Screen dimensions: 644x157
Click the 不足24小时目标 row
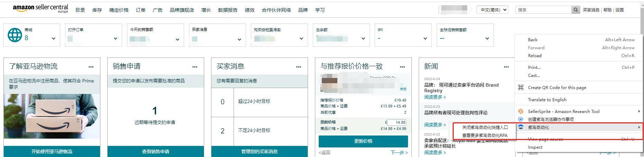click(x=260, y=131)
